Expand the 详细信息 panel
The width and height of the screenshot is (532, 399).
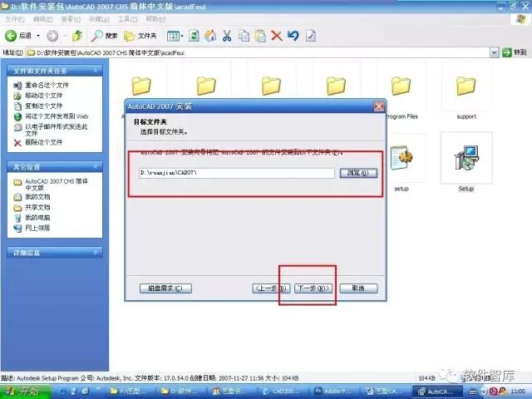click(96, 253)
